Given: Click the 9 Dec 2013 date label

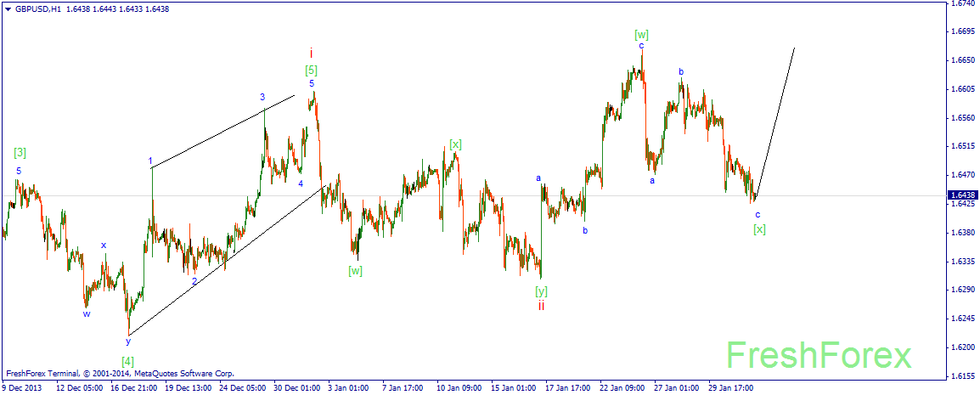Looking at the screenshot, I should 20,387.
